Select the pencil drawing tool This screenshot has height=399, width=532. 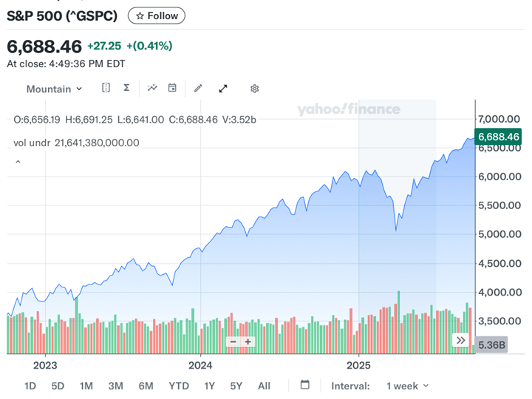(x=198, y=89)
